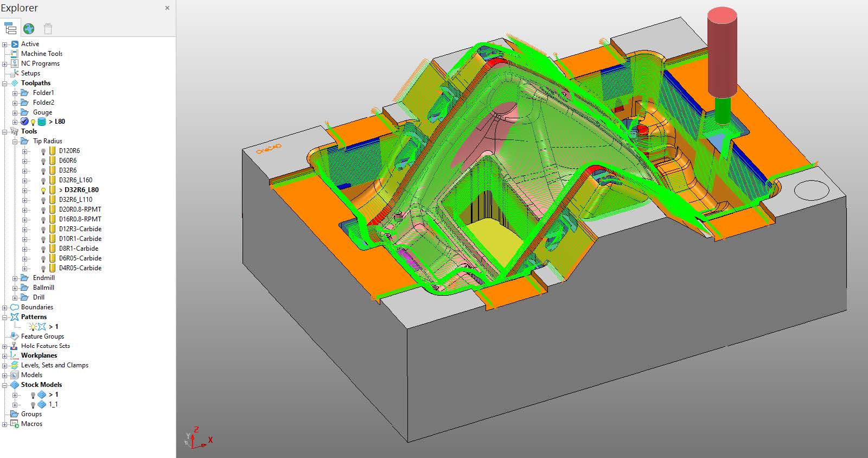Toggle light bulb for pattern 1
Viewport: 868px width, 458px height.
coord(33,327)
